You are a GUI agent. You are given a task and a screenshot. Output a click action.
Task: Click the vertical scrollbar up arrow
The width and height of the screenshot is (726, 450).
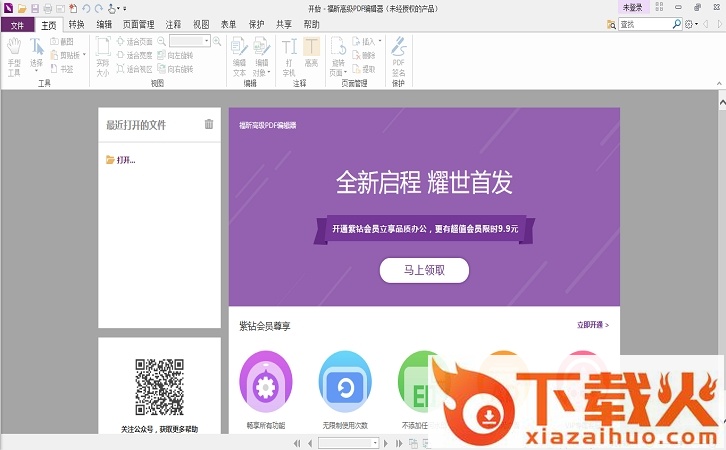tap(722, 102)
